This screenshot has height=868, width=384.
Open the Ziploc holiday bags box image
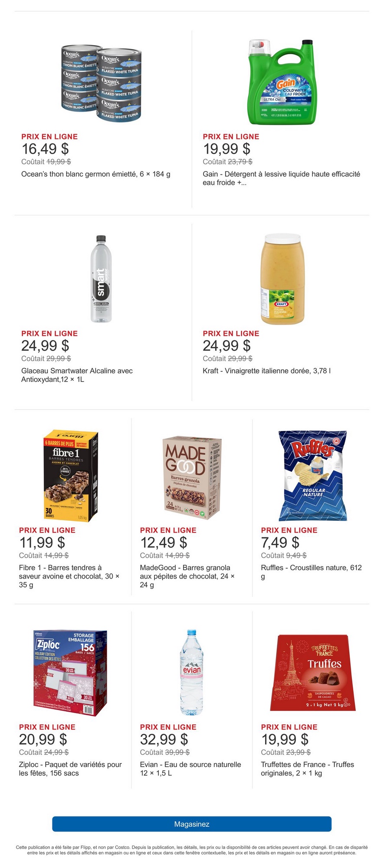point(71,673)
